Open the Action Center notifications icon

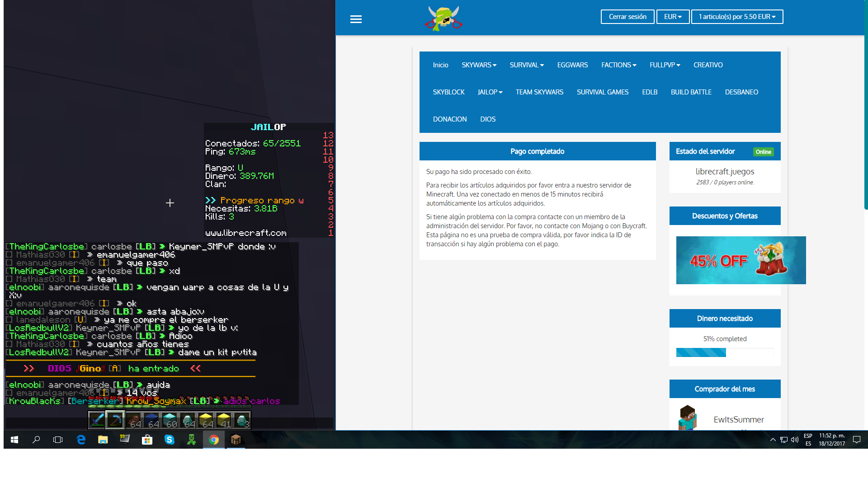857,440
